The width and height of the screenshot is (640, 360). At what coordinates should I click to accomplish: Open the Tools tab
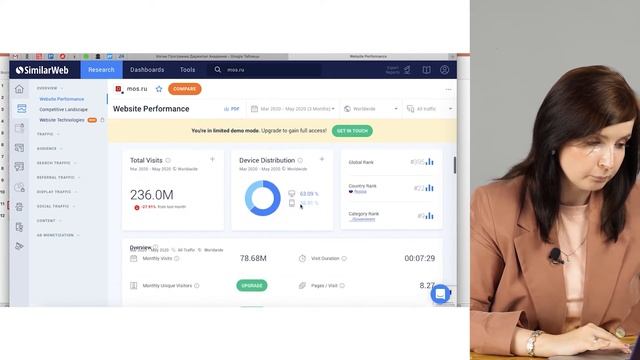tap(188, 70)
